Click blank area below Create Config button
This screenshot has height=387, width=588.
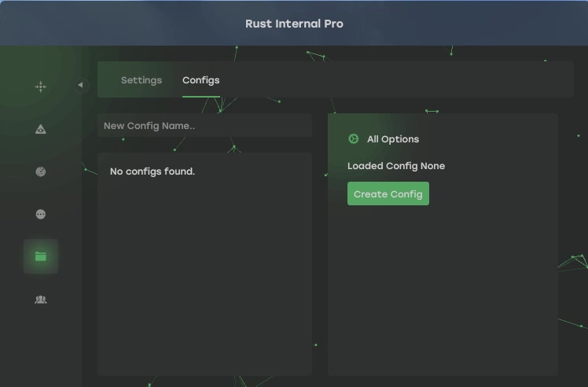tap(443, 291)
